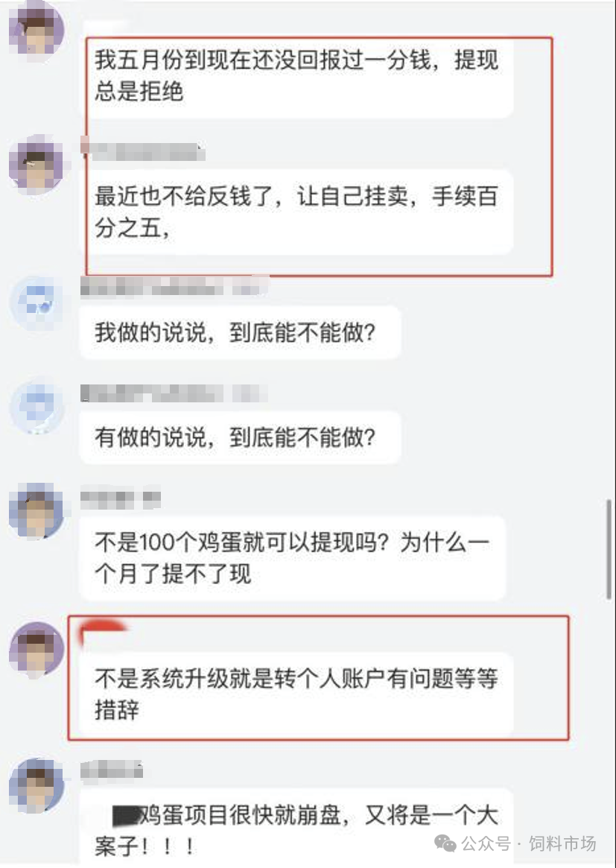Tap avatar beside '不是系统升级' message
This screenshot has height=868, width=616.
tap(36, 650)
